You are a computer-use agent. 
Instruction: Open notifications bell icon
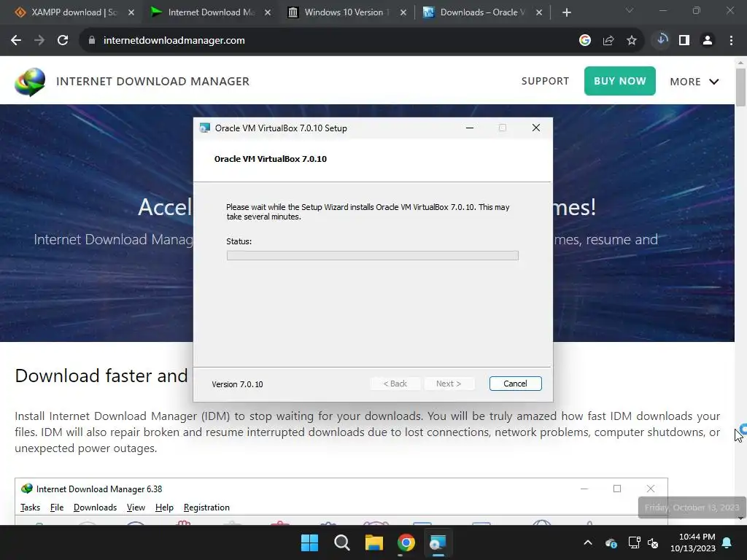(x=727, y=542)
